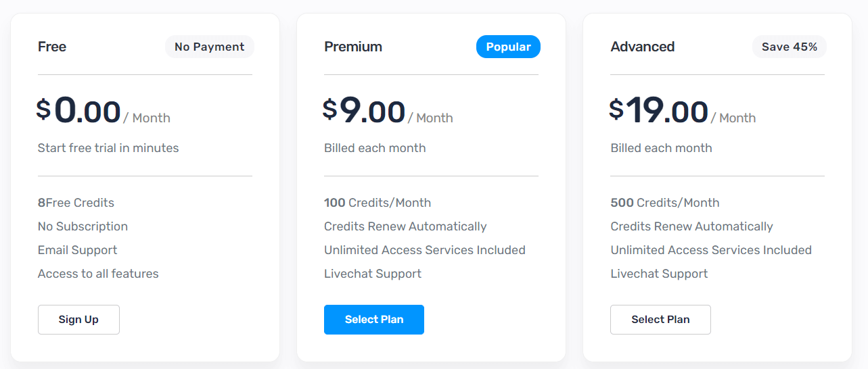The image size is (868, 369).
Task: Click the Sign Up button
Action: (78, 320)
